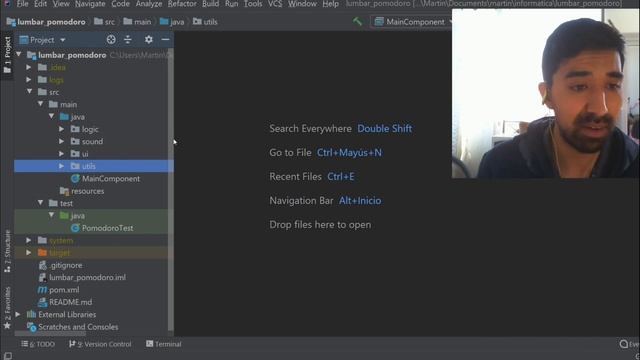Screen dimensions: 640x360
Task: Open the Code menu
Action: 120,4
